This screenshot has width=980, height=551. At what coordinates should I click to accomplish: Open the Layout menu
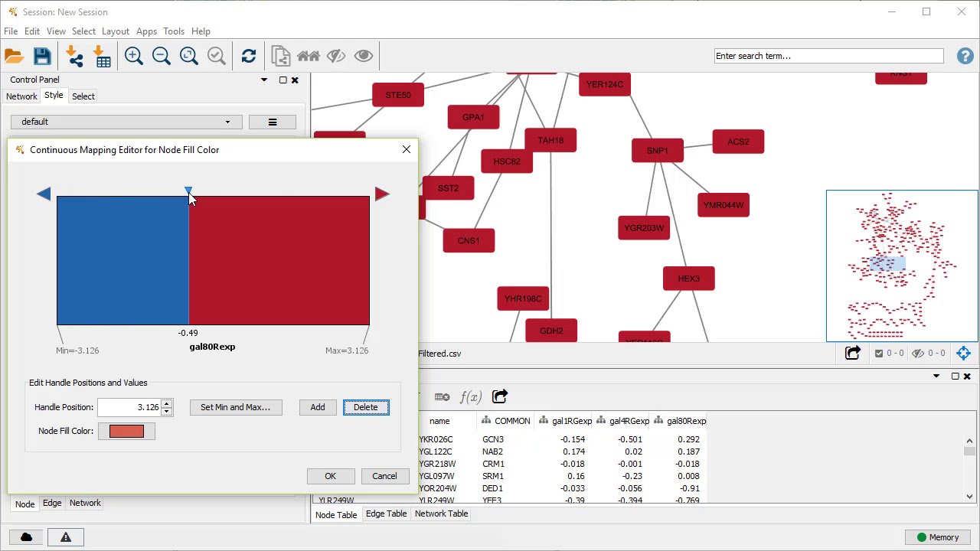[116, 31]
